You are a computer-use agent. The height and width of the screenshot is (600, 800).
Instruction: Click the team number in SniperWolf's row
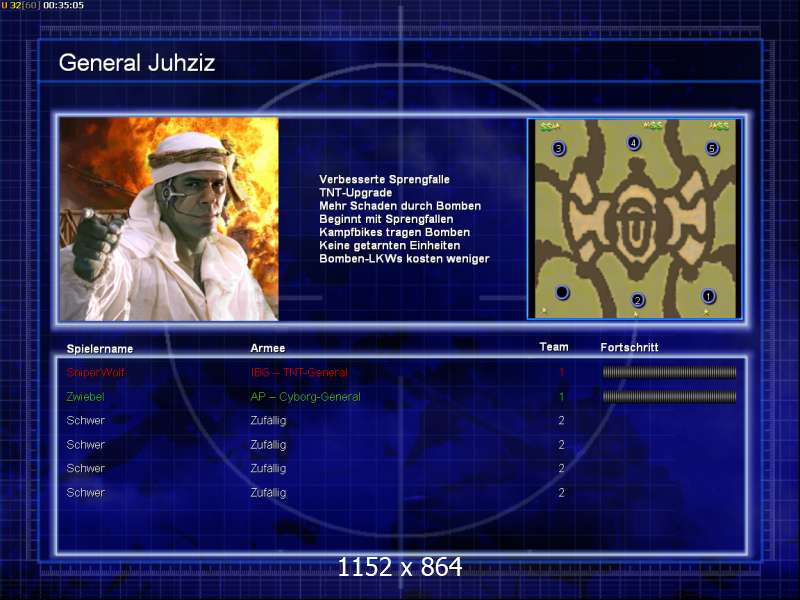pos(561,372)
